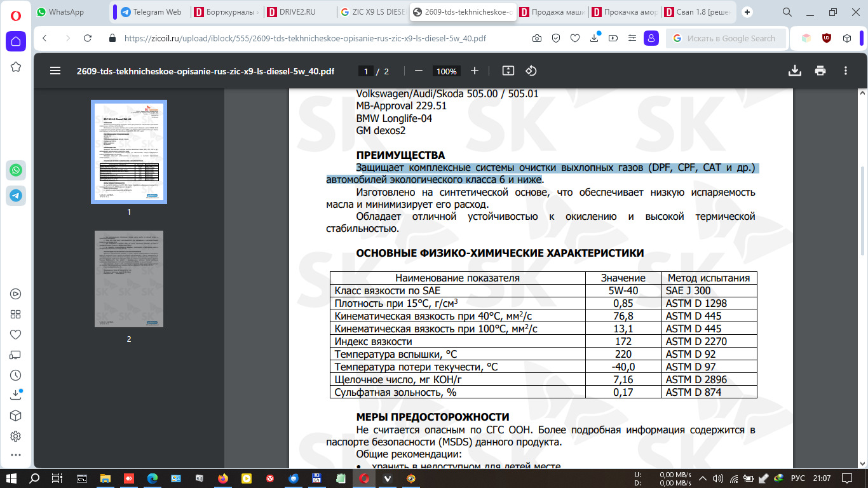Viewport: 868px width, 488px height.
Task: Open volume control in system tray
Action: (x=718, y=478)
